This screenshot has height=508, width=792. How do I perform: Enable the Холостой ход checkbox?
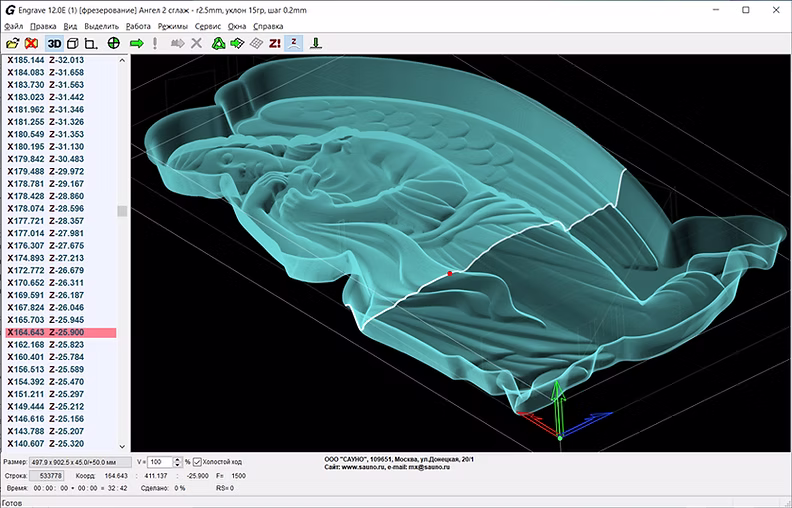point(197,461)
